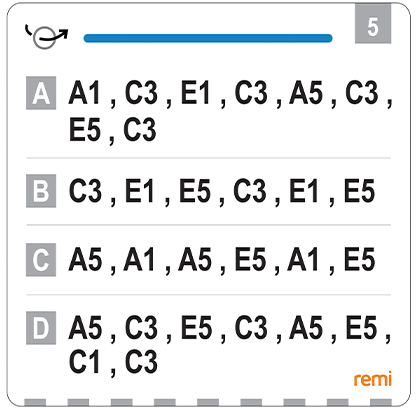Click the first A5 coordinate in answer C
This screenshot has height=409, width=418.
click(85, 259)
